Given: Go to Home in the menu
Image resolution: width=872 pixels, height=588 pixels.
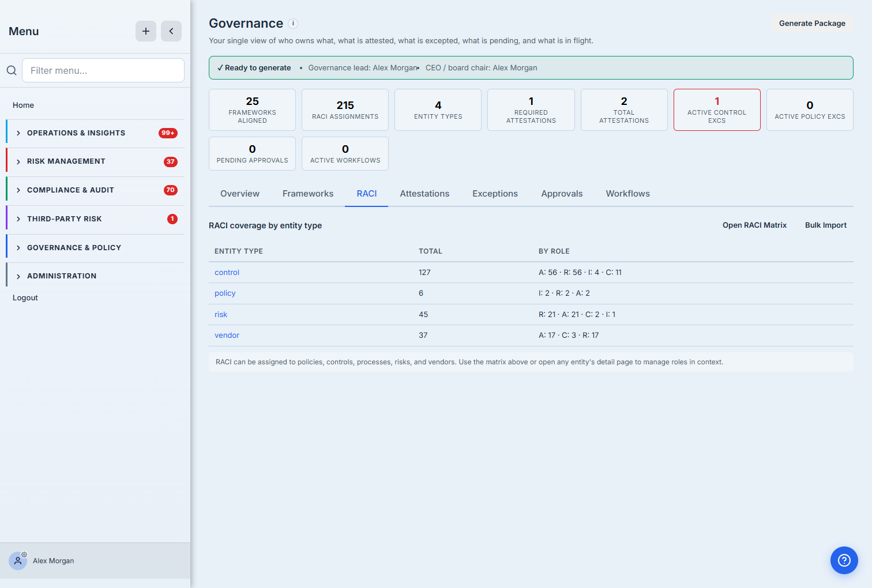Looking at the screenshot, I should (23, 105).
